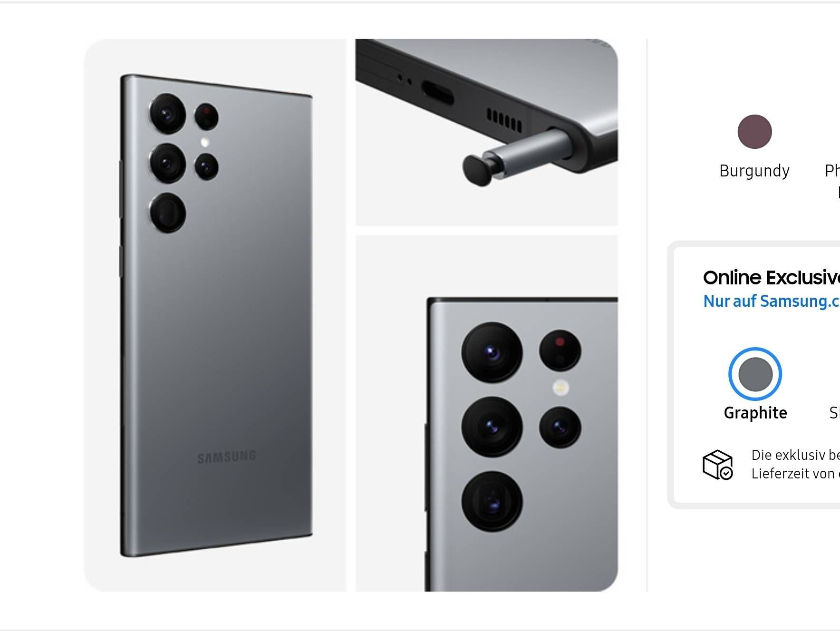Click the S Pen cap in image
The height and width of the screenshot is (642, 840).
point(479,170)
